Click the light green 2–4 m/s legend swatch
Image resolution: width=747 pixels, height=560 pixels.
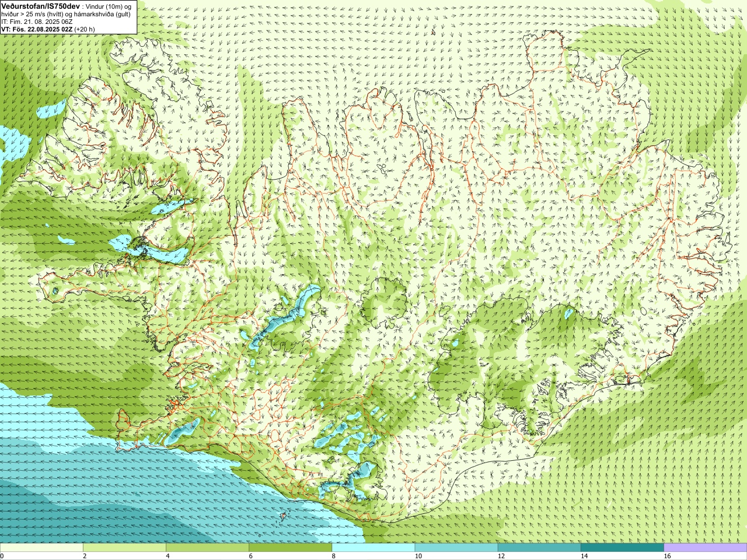click(124, 548)
